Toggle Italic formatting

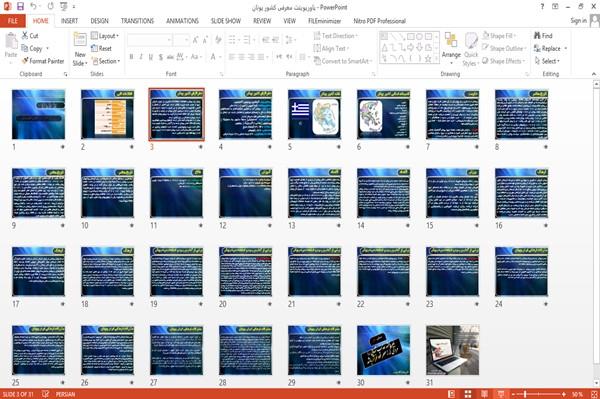[141, 57]
